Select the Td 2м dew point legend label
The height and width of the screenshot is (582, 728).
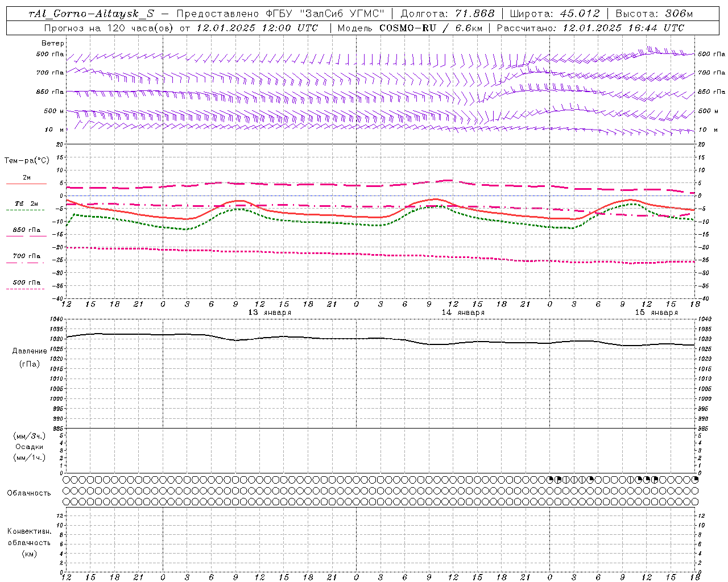[x=26, y=203]
